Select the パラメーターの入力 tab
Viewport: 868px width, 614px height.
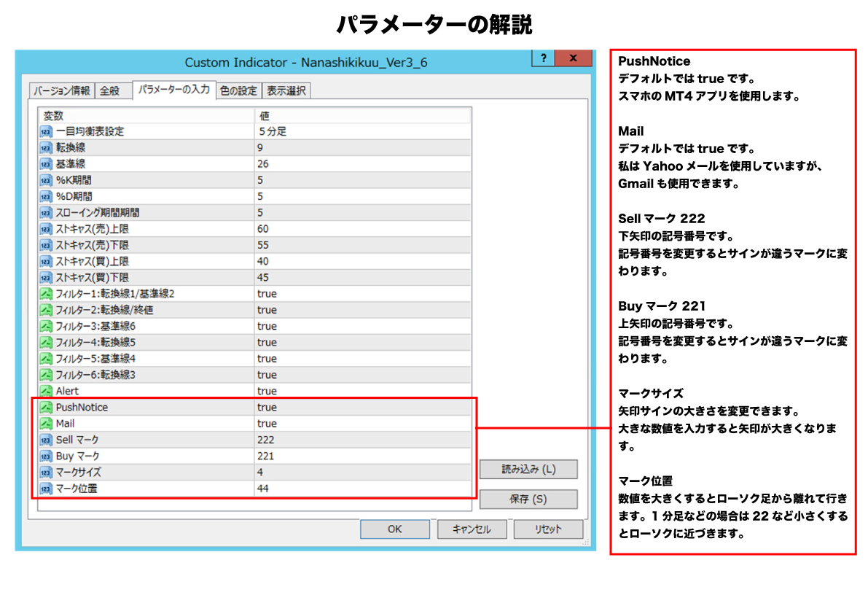point(174,90)
